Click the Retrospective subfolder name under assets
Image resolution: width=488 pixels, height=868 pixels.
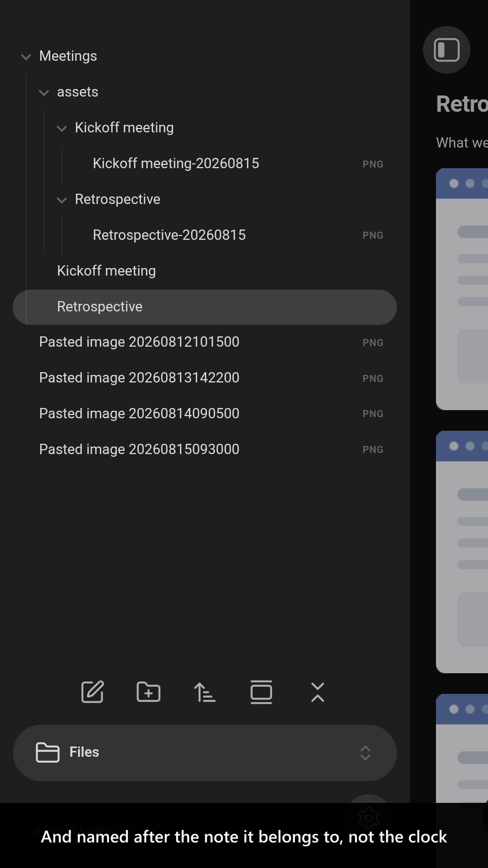tap(118, 199)
